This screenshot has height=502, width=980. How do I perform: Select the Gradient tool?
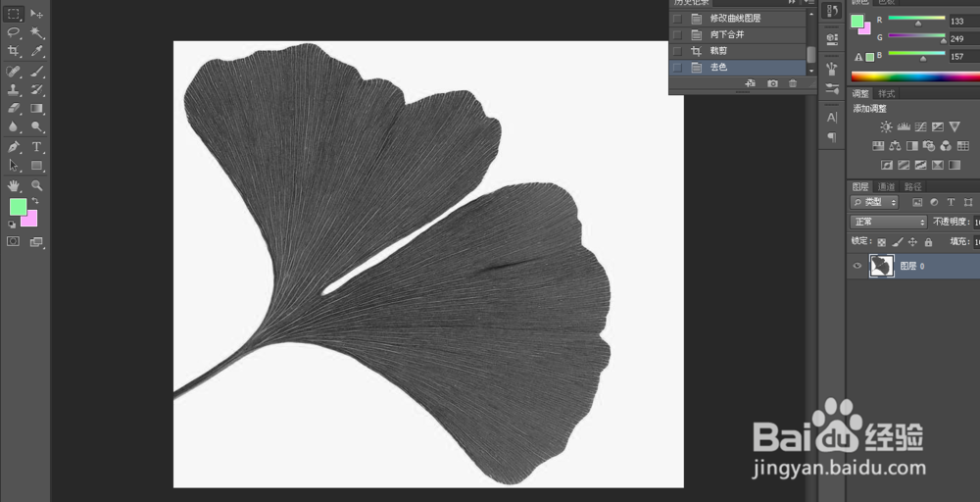coord(37,108)
